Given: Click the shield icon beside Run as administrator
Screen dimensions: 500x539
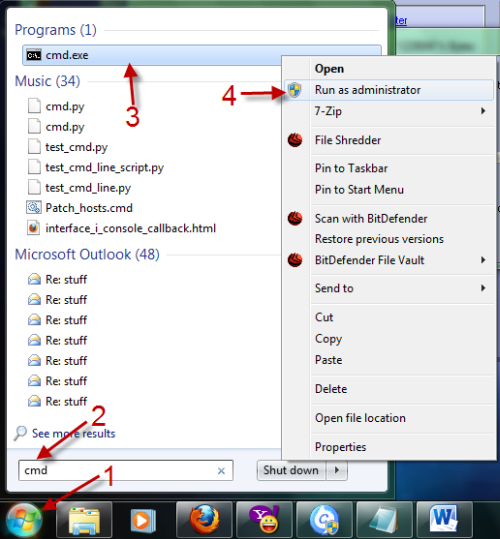Looking at the screenshot, I should (x=295, y=90).
